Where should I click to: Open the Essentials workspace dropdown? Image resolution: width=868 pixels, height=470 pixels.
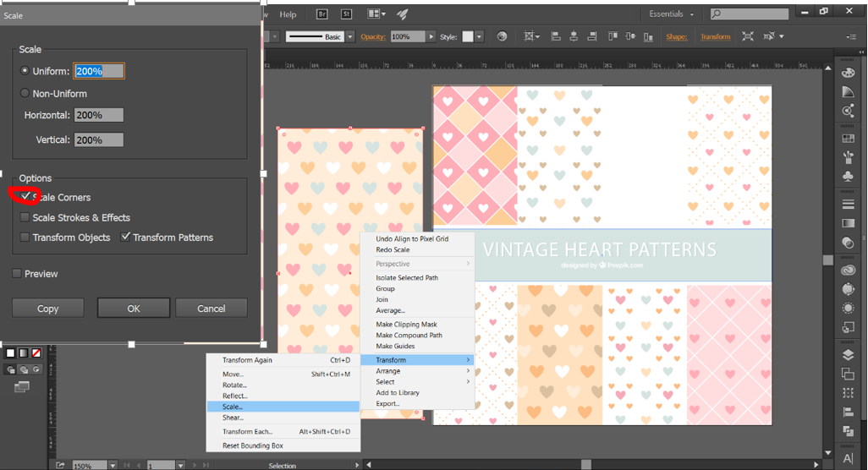click(671, 14)
